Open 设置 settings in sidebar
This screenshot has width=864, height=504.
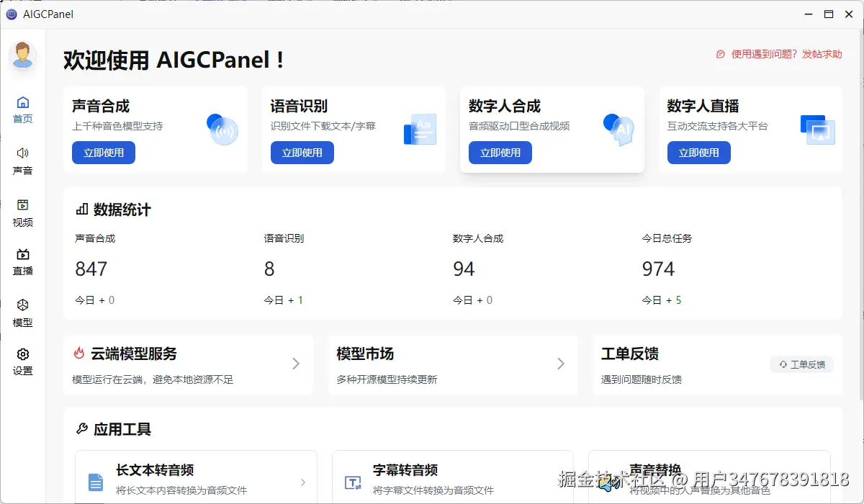(x=23, y=362)
